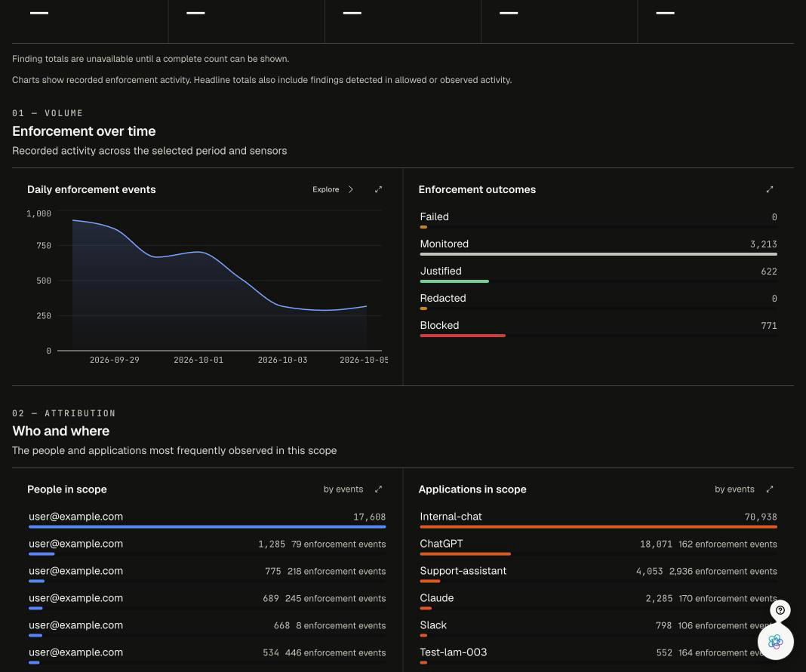The height and width of the screenshot is (672, 806).
Task: Click '162 enforcement events' for ChatGPT
Action: point(728,544)
